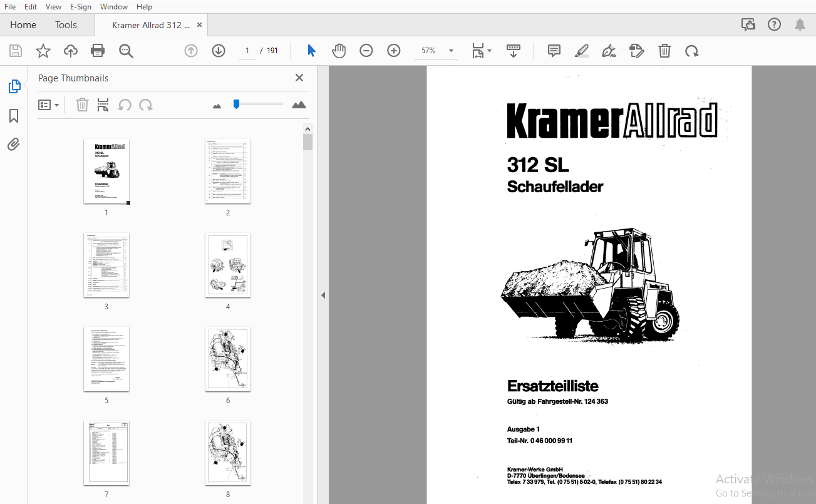816x504 pixels.
Task: Go to next page arrow
Action: click(x=218, y=51)
